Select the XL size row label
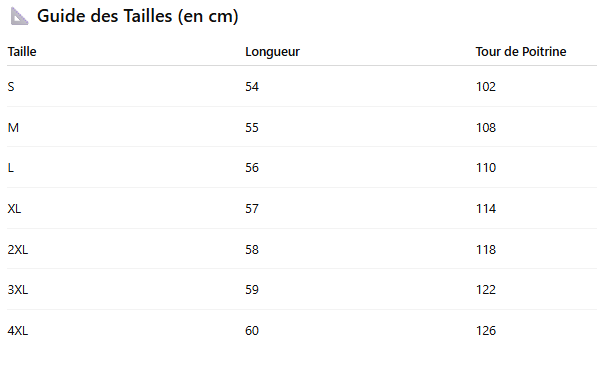This screenshot has height=373, width=597. [x=14, y=209]
